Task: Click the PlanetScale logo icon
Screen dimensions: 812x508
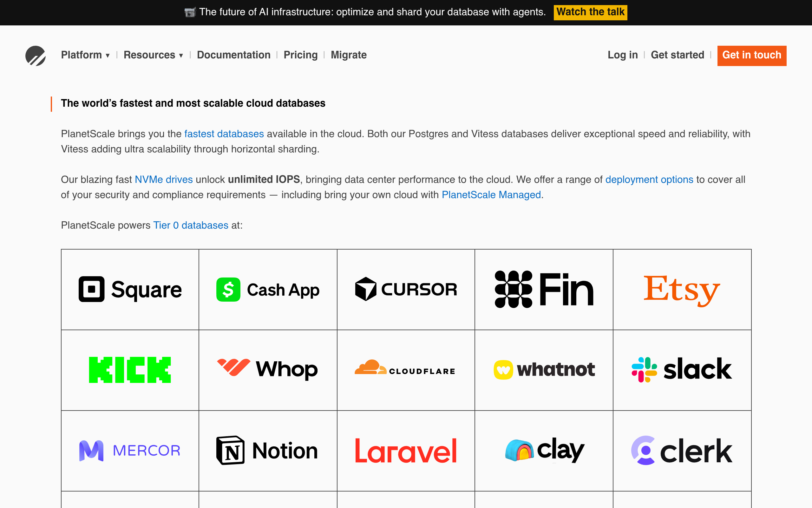Action: 36,56
